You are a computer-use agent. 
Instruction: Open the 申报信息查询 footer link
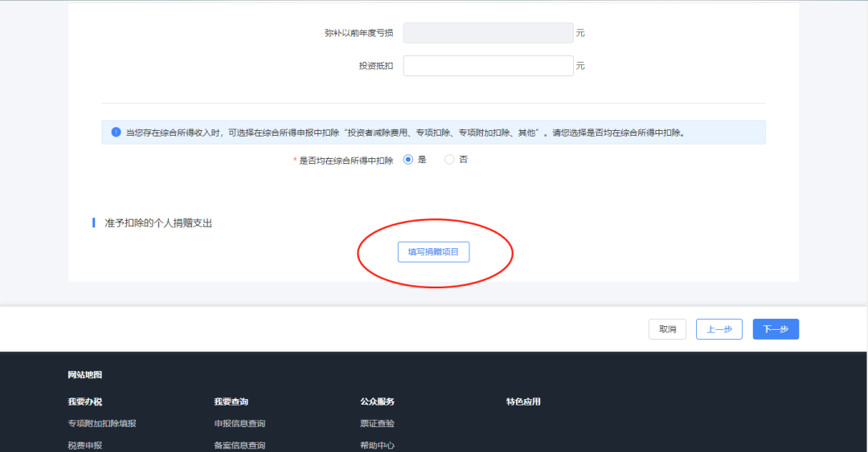240,423
